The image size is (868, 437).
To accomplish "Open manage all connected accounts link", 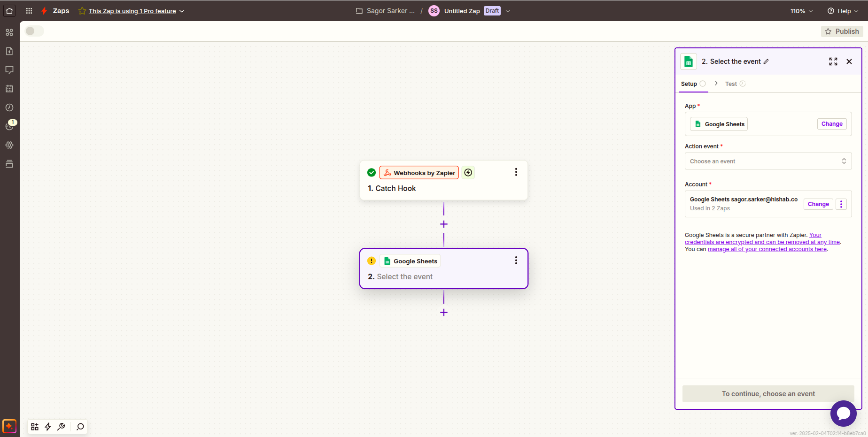I will (767, 249).
